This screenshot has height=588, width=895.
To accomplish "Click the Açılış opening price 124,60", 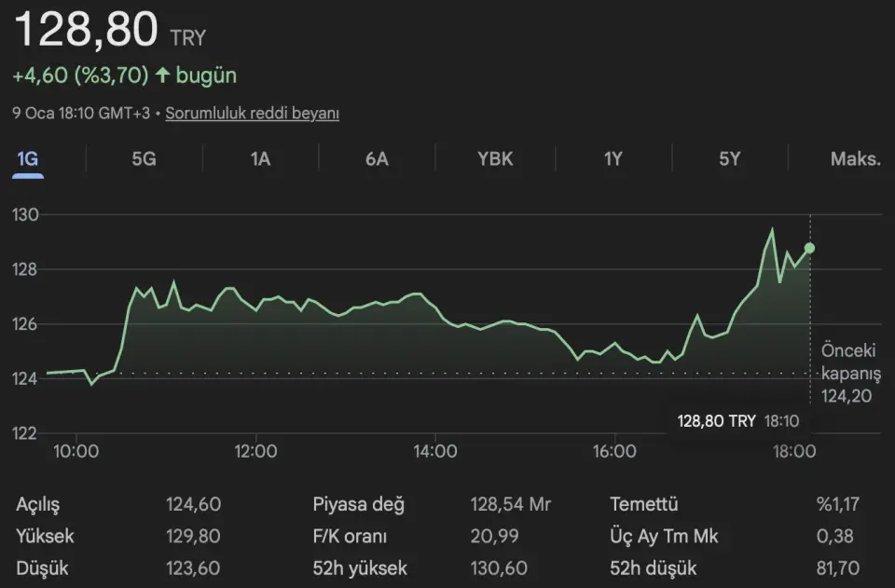I will (x=193, y=505).
